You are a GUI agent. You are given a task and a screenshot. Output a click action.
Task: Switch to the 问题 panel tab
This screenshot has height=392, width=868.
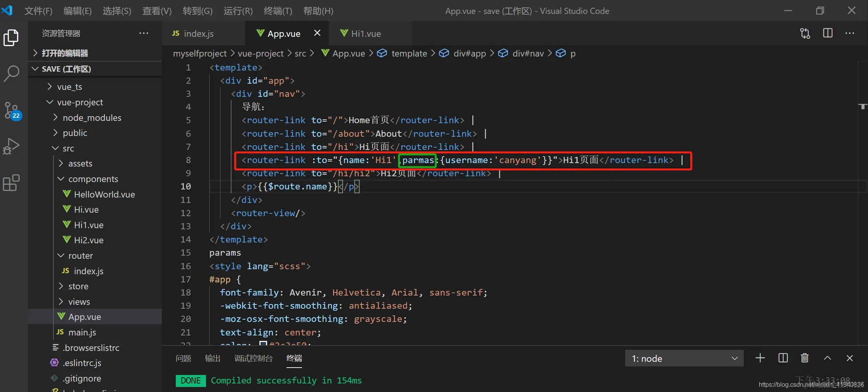point(184,358)
